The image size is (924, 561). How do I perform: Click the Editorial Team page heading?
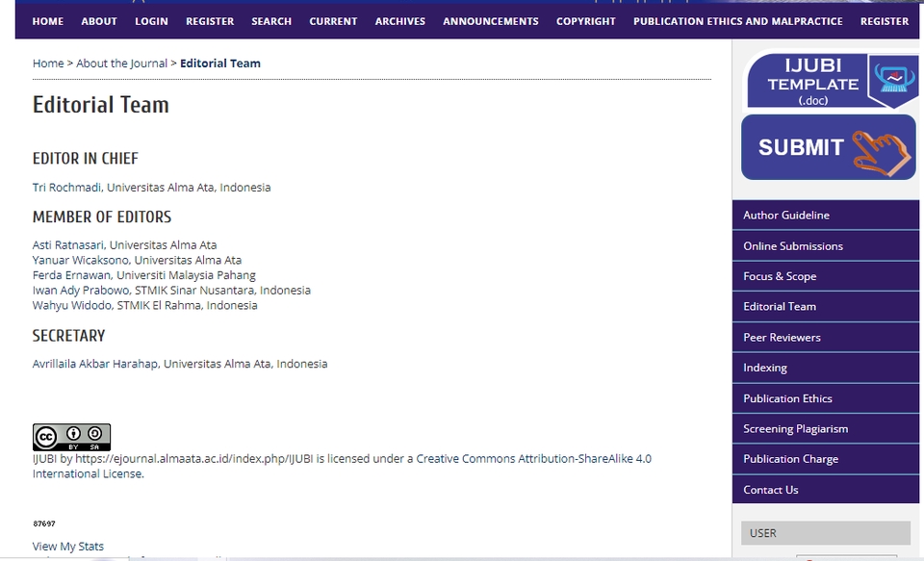coord(101,105)
